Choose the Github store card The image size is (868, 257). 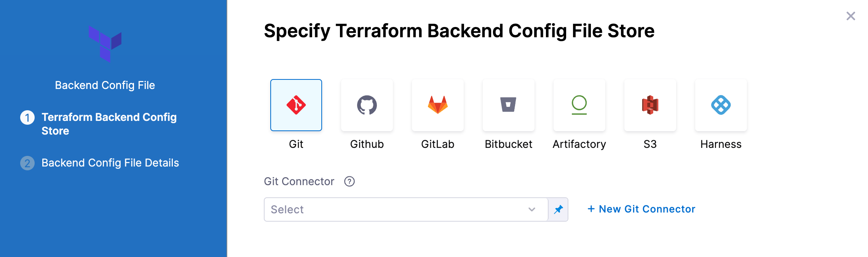(x=367, y=105)
